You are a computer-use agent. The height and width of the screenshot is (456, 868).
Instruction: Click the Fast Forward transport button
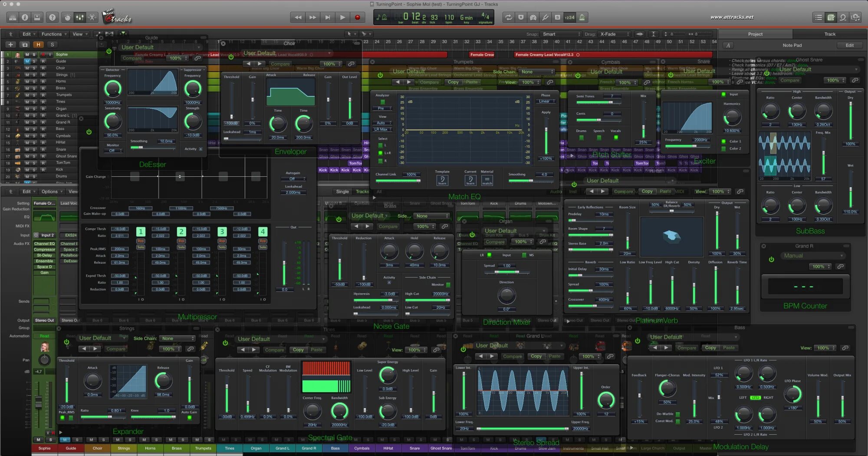tap(312, 17)
